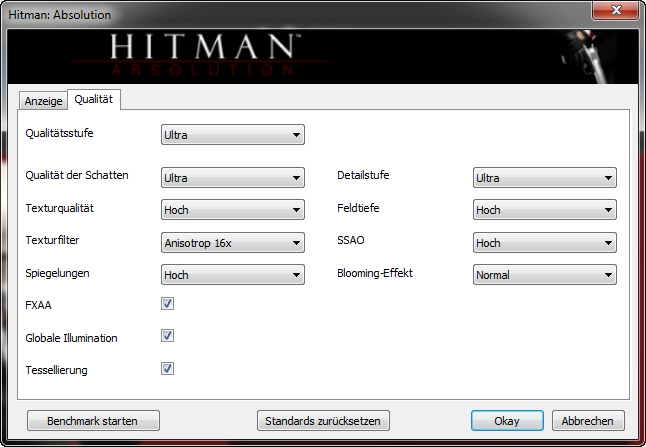Open the SSAO dropdown
The width and height of the screenshot is (646, 447).
(545, 243)
